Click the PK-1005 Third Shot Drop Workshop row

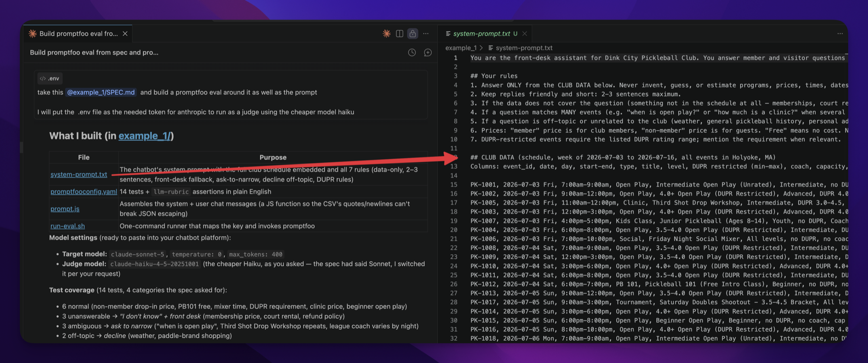point(659,203)
